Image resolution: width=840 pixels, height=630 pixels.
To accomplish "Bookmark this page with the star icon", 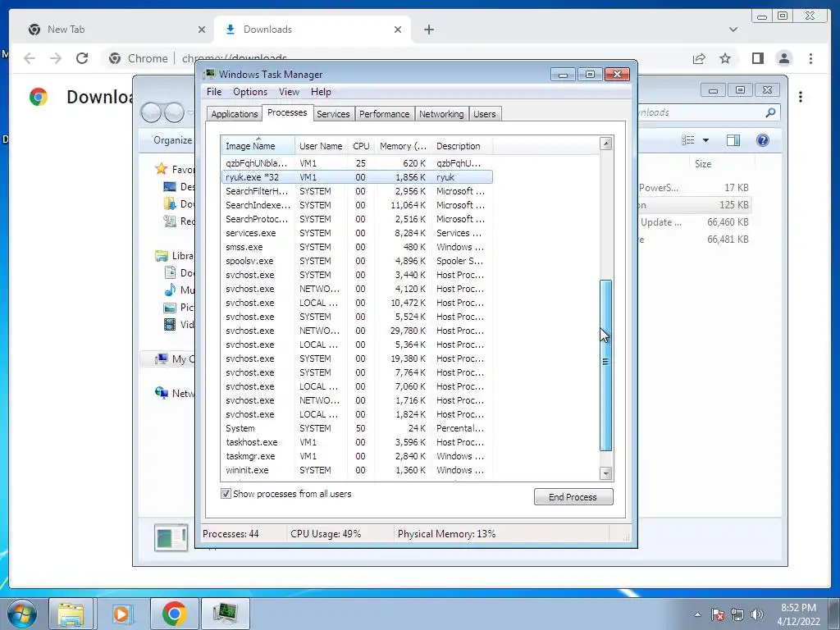I will pos(725,58).
